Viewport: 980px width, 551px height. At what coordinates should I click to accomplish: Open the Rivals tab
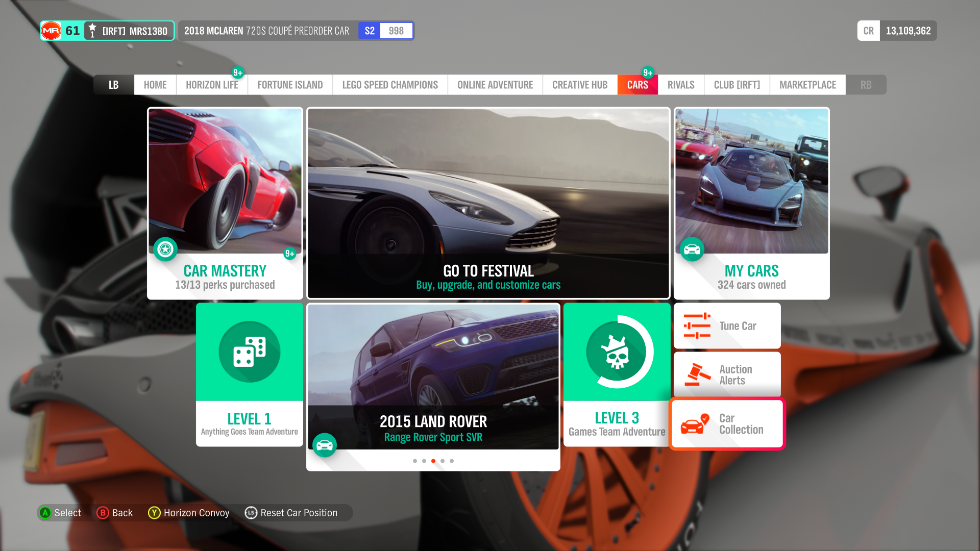click(681, 85)
